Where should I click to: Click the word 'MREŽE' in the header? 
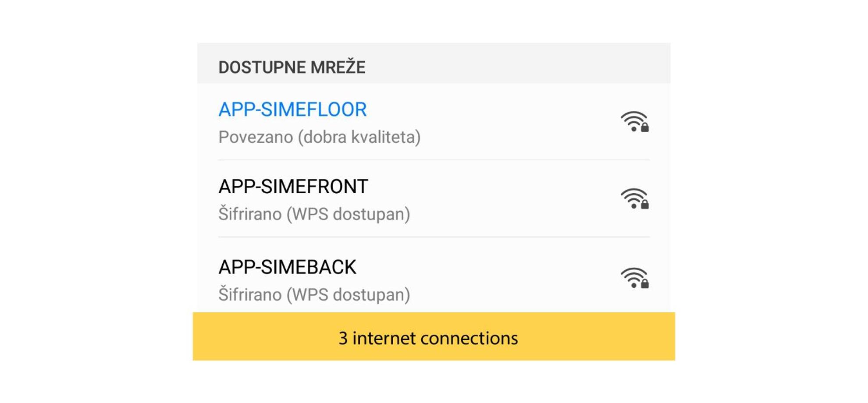click(x=338, y=67)
